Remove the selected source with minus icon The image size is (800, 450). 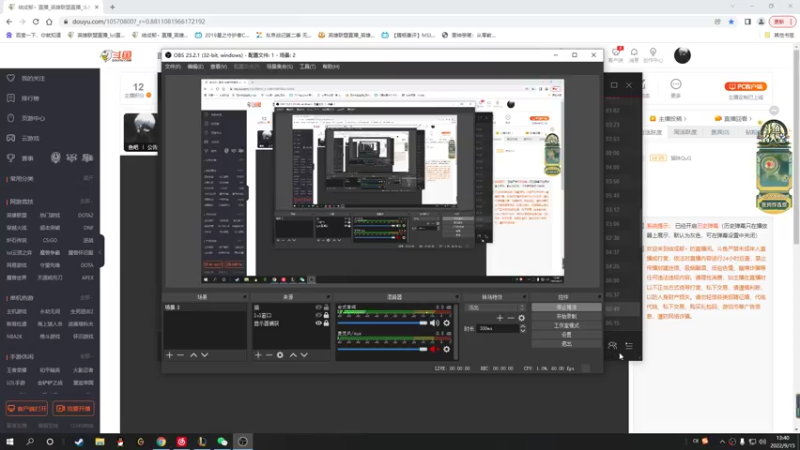[x=269, y=355]
